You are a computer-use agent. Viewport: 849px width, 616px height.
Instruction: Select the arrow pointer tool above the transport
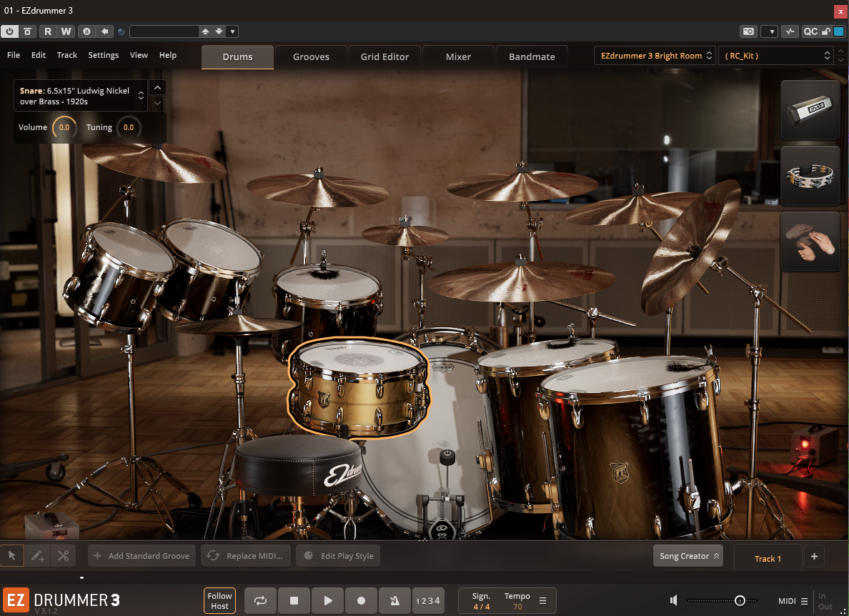point(11,555)
